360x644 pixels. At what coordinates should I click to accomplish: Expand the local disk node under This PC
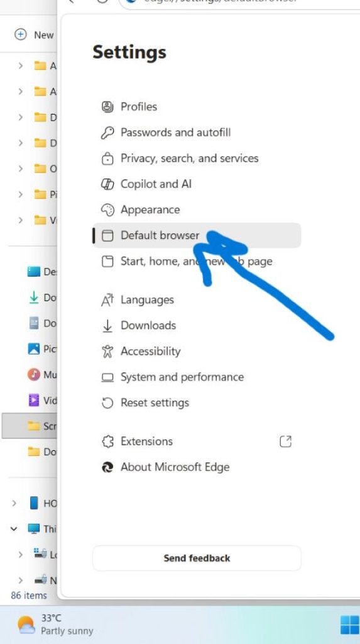(x=20, y=555)
